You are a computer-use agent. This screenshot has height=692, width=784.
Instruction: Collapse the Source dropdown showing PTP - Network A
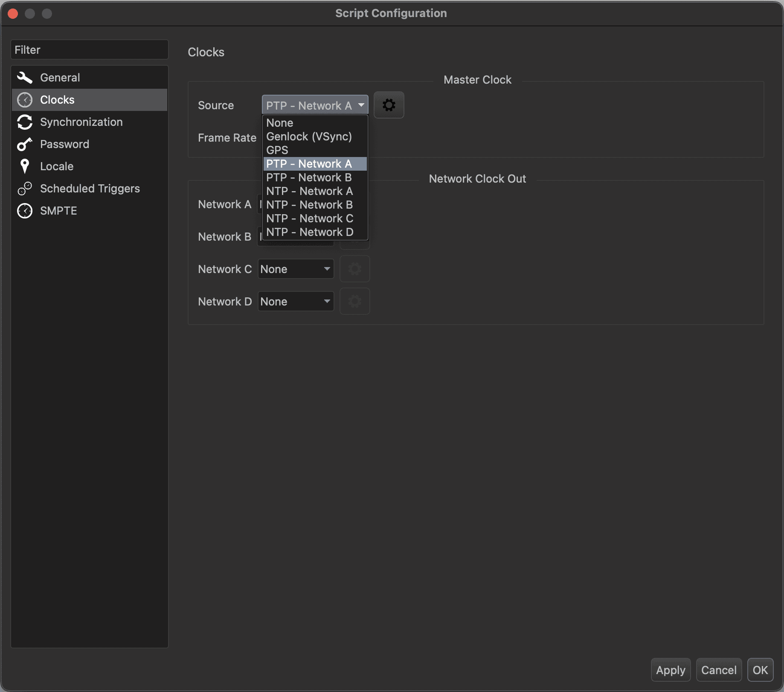[x=315, y=105]
